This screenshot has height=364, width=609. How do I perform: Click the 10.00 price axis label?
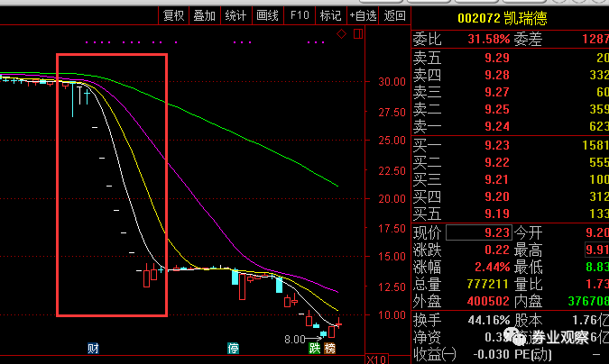tap(392, 314)
